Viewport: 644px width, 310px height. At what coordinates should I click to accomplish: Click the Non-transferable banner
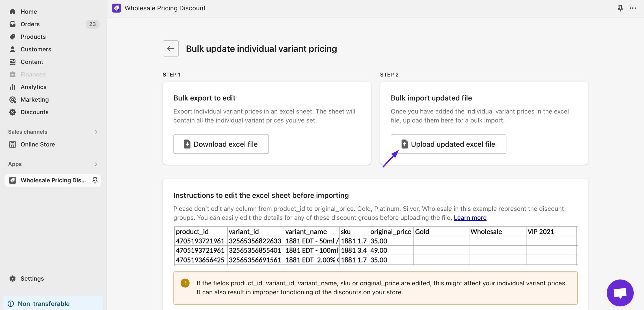pos(53,303)
